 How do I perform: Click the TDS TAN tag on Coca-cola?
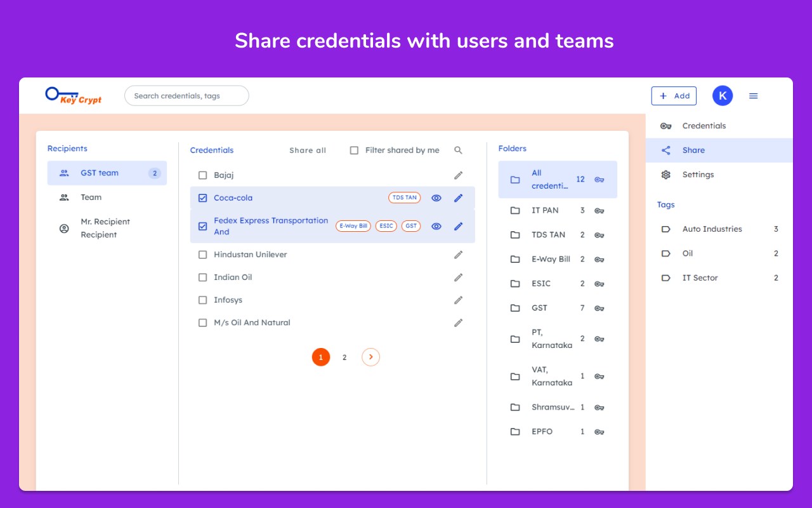coord(405,197)
